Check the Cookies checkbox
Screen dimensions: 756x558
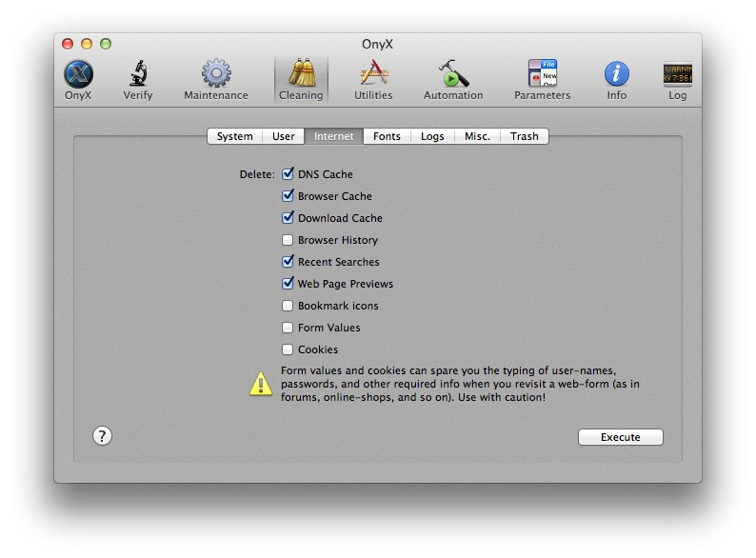[x=288, y=349]
